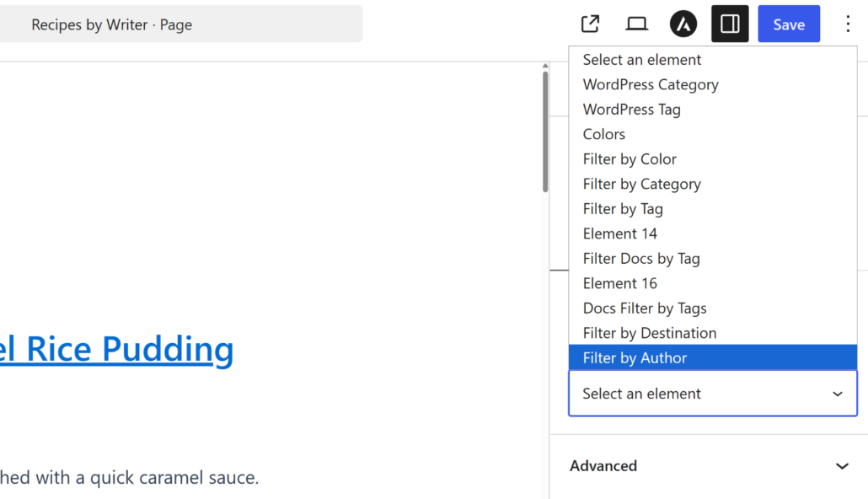The width and height of the screenshot is (868, 499).
Task: Open the Astra settings icon
Action: [683, 24]
